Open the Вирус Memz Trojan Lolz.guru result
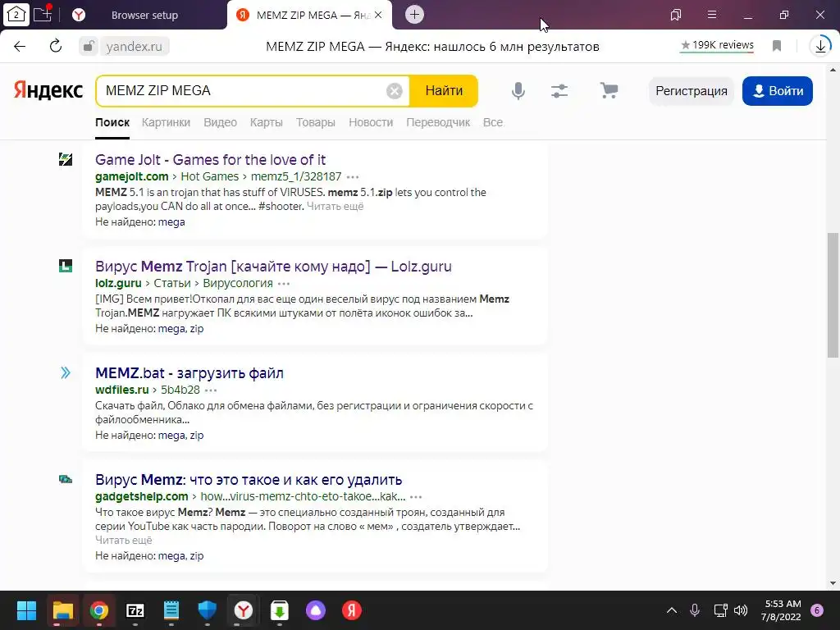Screen dimensions: 840x630 click(273, 267)
